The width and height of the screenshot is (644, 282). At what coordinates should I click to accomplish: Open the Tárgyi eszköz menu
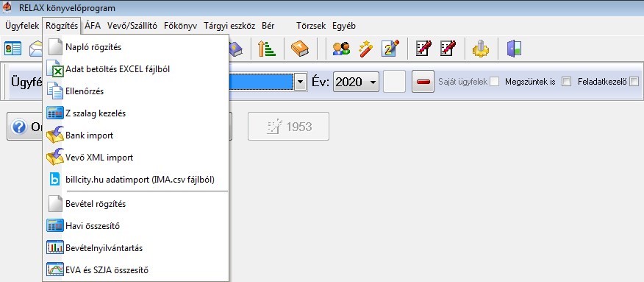(x=229, y=26)
